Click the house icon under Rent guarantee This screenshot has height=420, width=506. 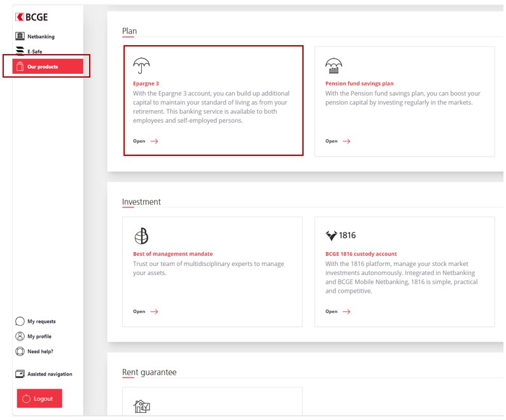142,406
